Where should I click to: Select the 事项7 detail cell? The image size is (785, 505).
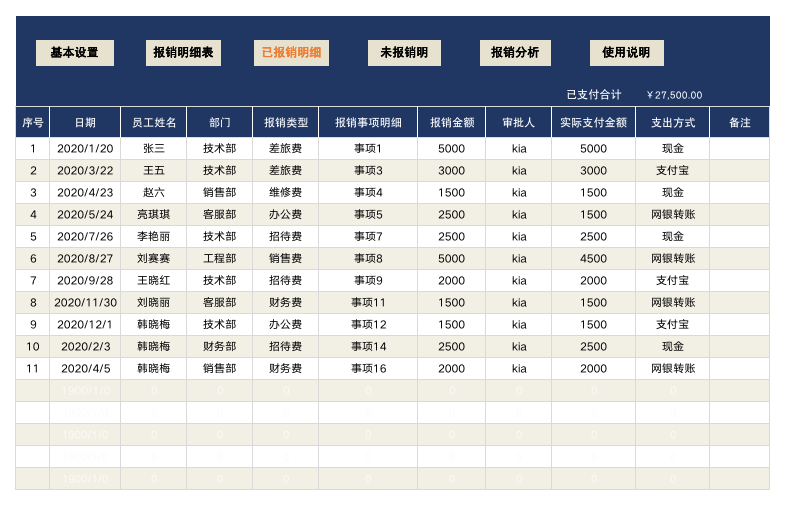tap(368, 237)
